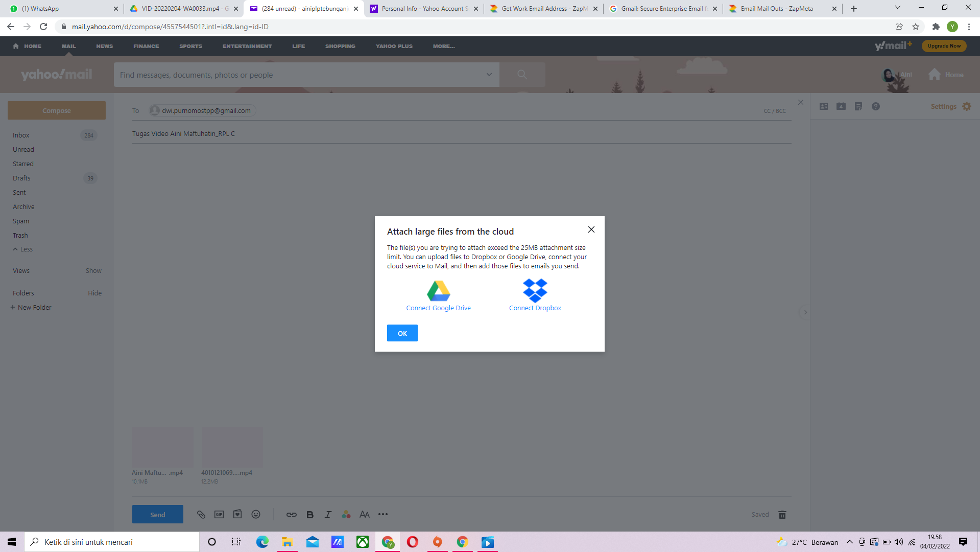Image resolution: width=980 pixels, height=552 pixels.
Task: Open the Unread folder
Action: [23, 150]
